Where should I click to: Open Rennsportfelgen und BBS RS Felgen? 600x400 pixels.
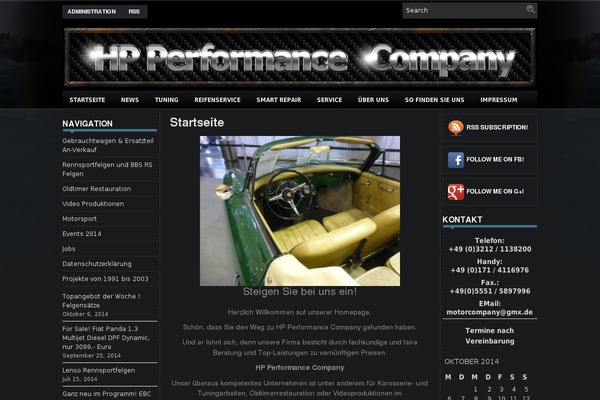click(107, 169)
